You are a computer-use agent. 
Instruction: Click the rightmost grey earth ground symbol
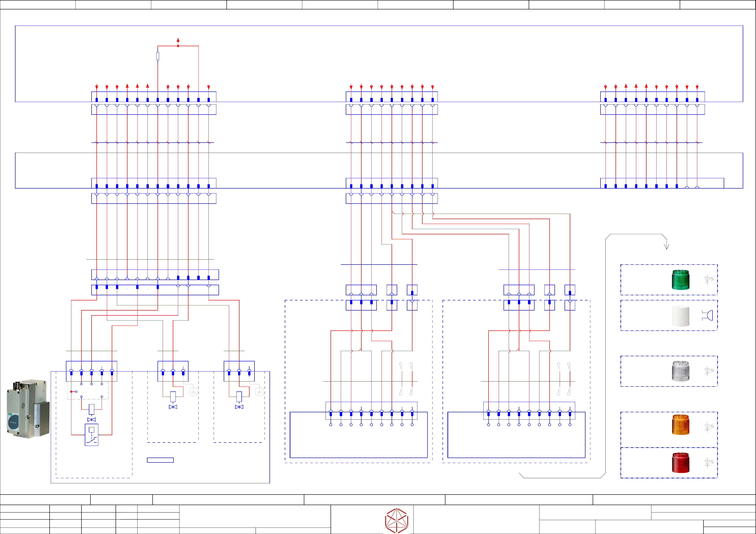259,392
